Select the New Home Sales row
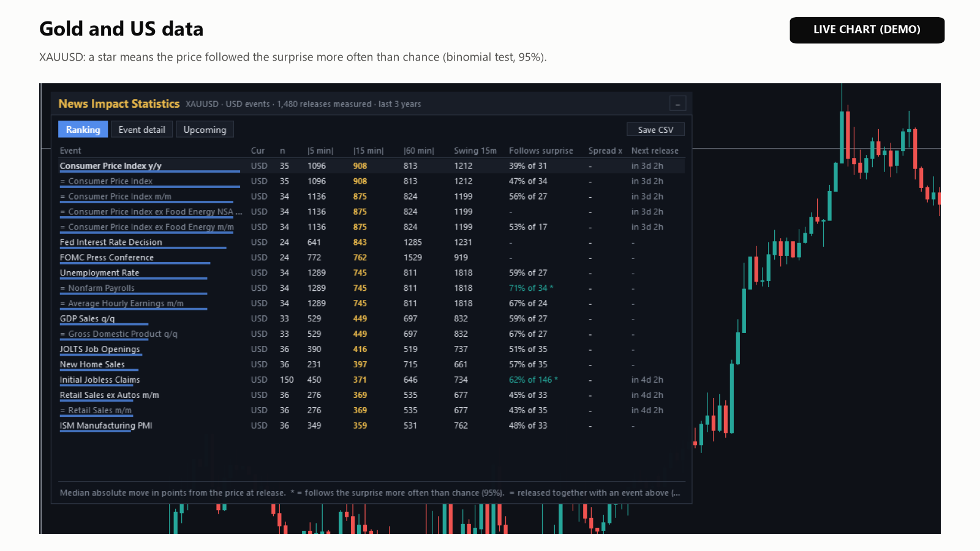 tap(371, 365)
